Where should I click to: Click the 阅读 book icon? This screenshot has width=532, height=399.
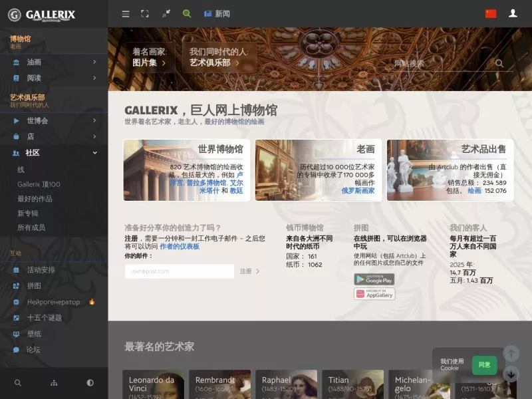tap(16, 78)
